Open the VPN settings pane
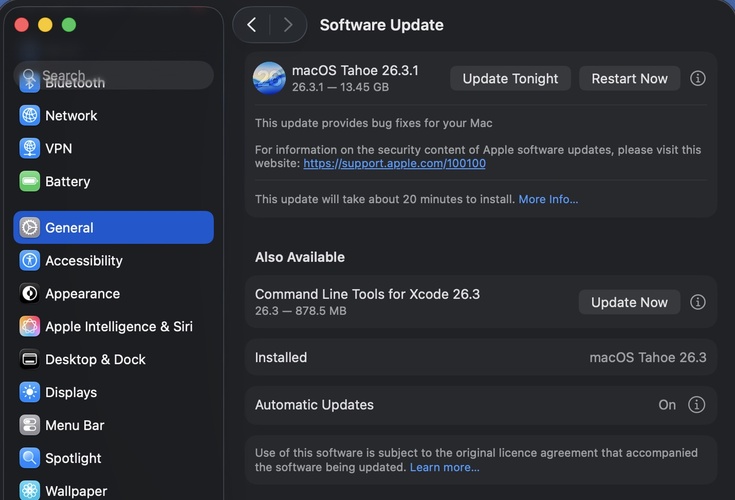This screenshot has width=735, height=500. pos(113,148)
